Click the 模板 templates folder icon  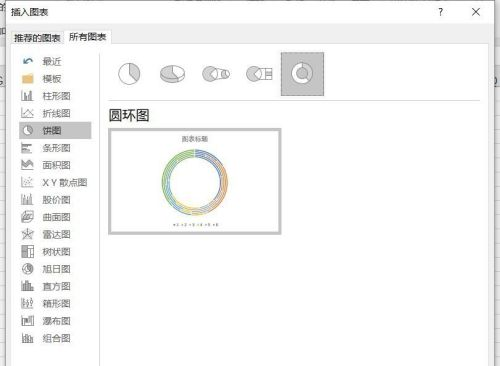pos(28,79)
